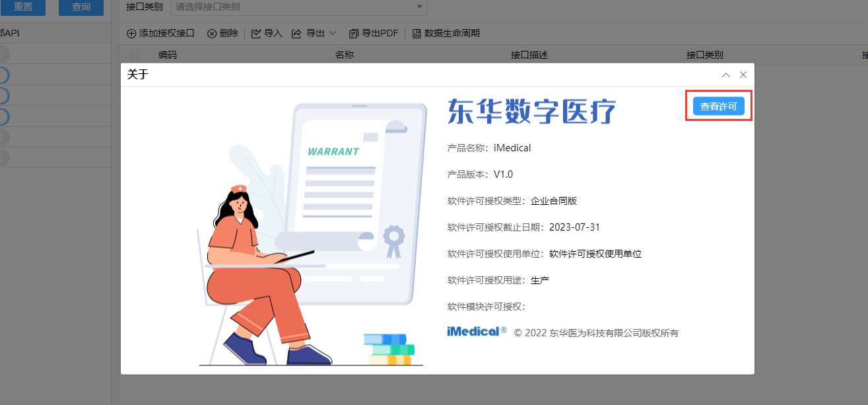Expand the 导出 dropdown chevron
The height and width of the screenshot is (405, 868).
(333, 32)
